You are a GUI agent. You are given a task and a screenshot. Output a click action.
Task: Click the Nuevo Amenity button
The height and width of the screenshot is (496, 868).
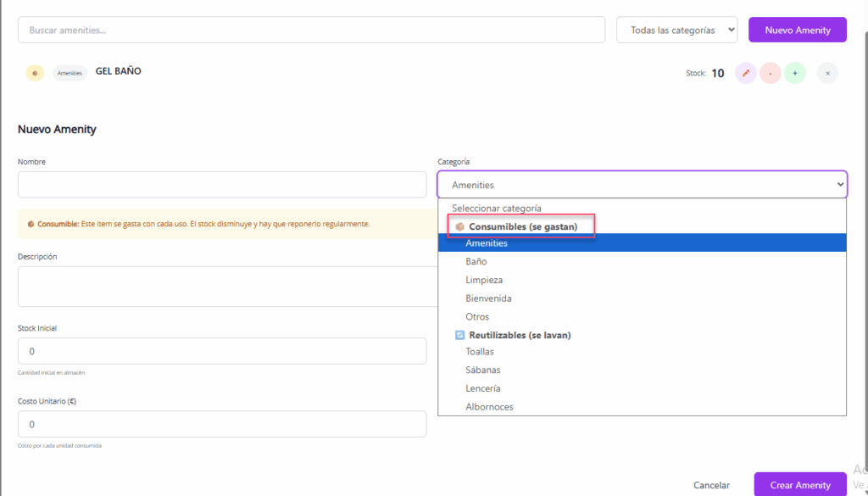[x=797, y=30]
